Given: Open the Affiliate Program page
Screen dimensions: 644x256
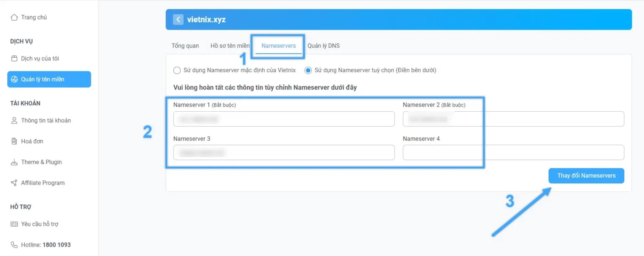Looking at the screenshot, I should click(x=42, y=183).
